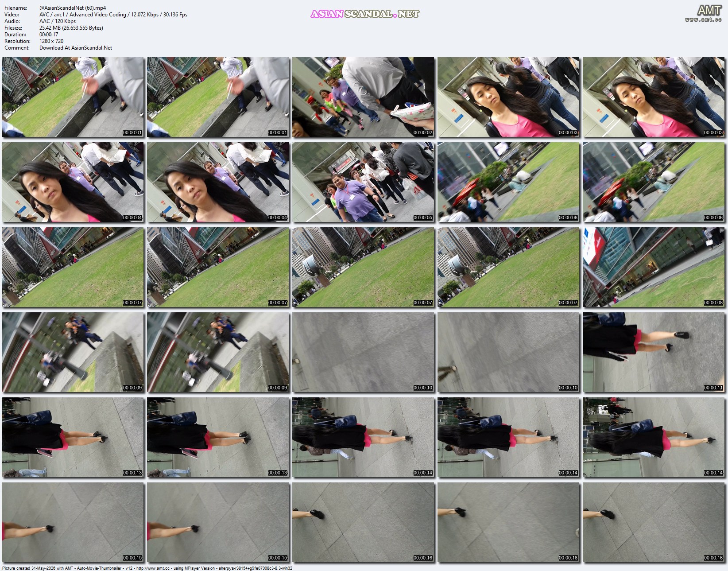Select the duration value "00:00:17"
728x571 pixels.
coord(49,35)
